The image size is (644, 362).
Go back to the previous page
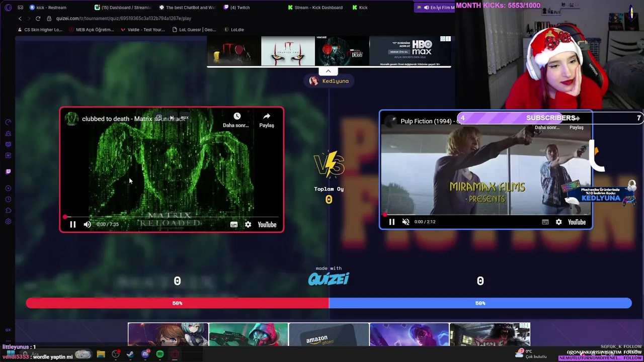click(x=20, y=19)
